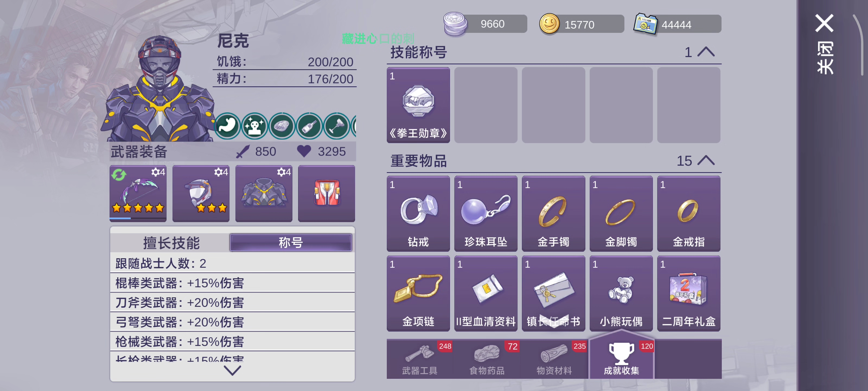Select the stomach status buff icon
The height and width of the screenshot is (391, 868).
(227, 126)
